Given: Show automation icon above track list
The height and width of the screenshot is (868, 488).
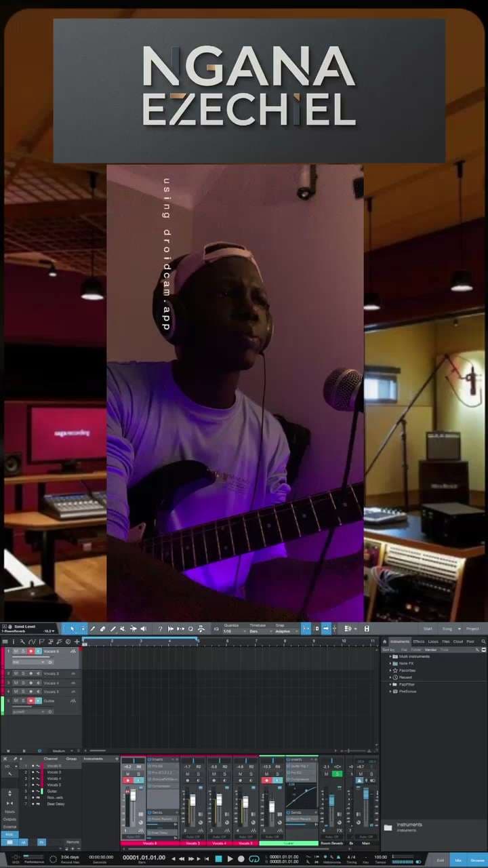Looking at the screenshot, I should pyautogui.click(x=31, y=642).
